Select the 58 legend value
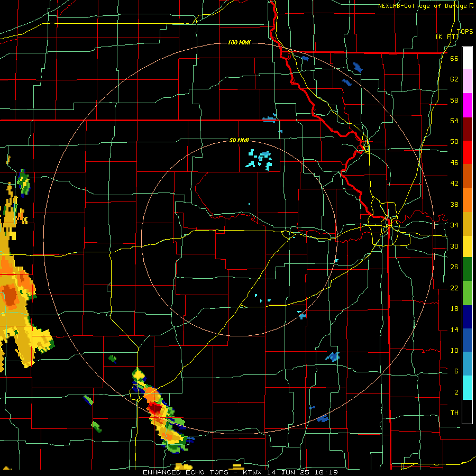The image size is (476, 476). click(454, 100)
